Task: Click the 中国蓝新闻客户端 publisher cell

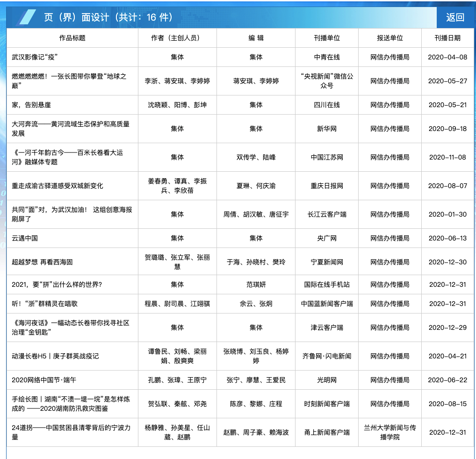Action: (x=327, y=304)
